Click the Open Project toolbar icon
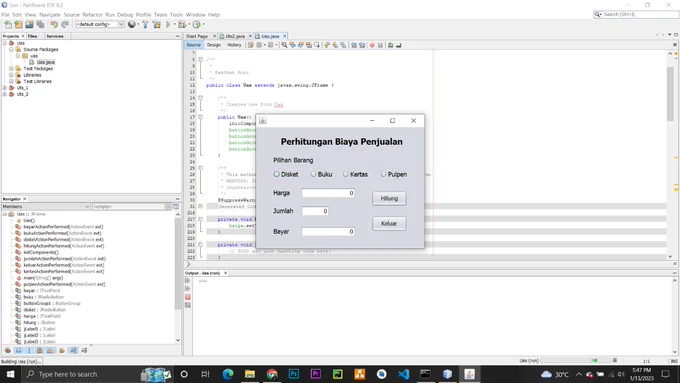 (29, 24)
